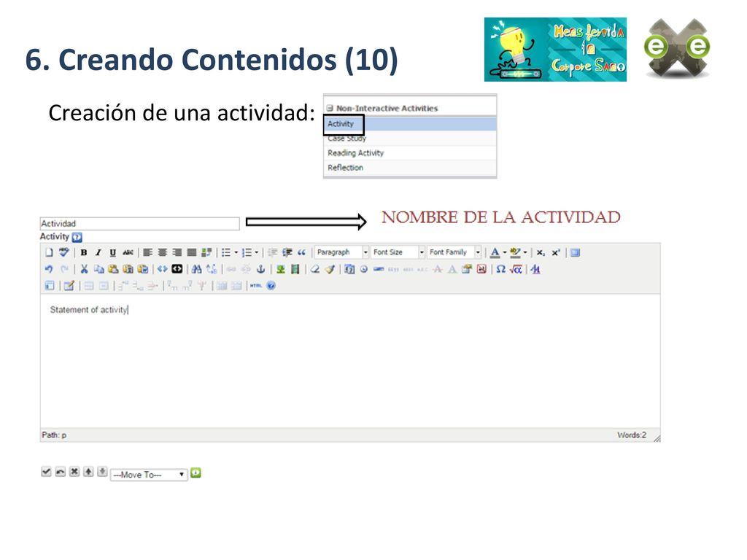Delete the iDevice with X button
Viewport: 747px width, 560px height.
[x=74, y=472]
